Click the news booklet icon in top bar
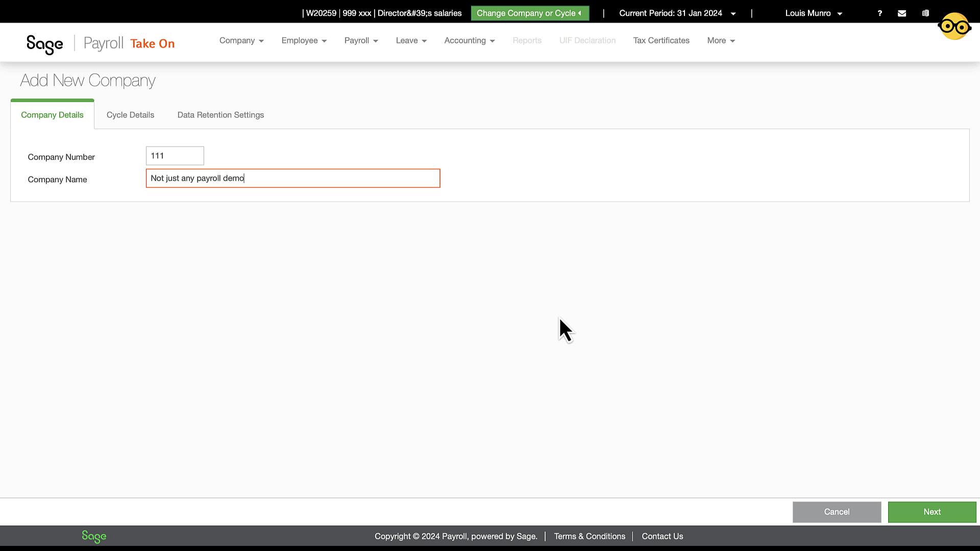 click(925, 13)
